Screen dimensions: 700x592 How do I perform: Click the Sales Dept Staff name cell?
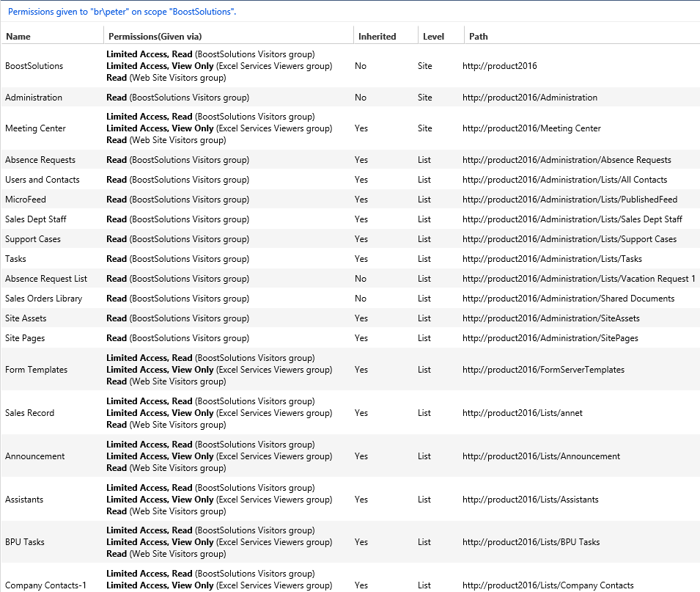36,219
